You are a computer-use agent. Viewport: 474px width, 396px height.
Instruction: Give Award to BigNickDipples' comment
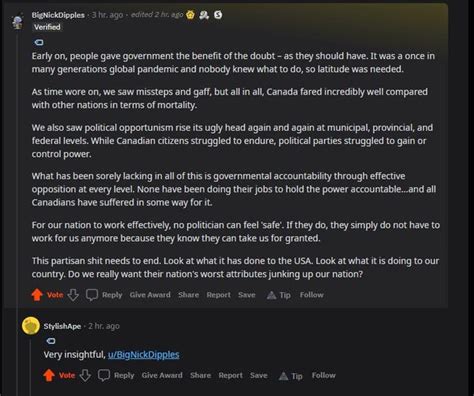150,295
